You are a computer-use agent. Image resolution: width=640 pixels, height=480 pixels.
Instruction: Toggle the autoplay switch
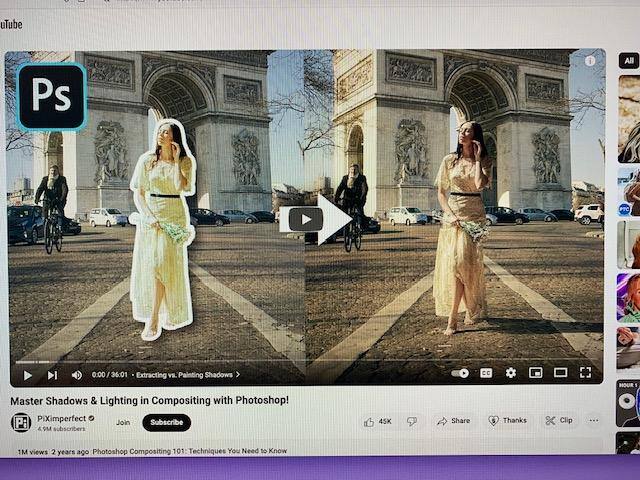[x=460, y=373]
